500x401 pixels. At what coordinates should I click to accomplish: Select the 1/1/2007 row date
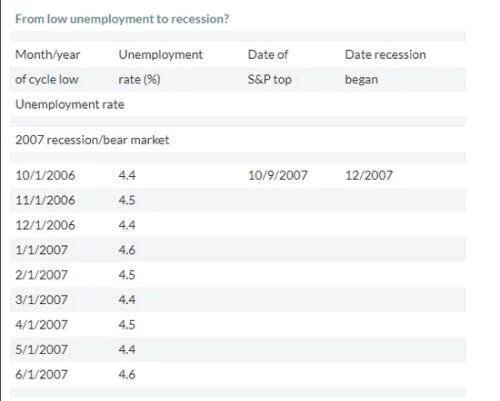(x=42, y=250)
